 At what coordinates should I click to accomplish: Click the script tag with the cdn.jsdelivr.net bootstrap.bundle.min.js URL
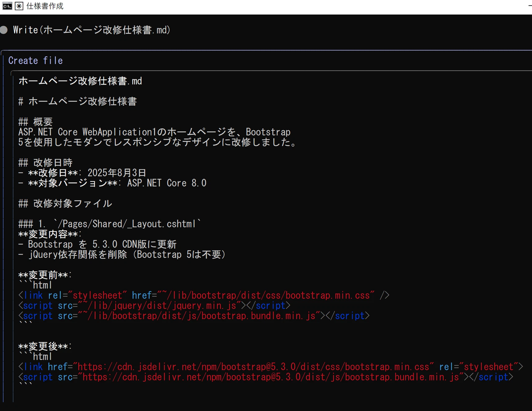click(x=266, y=377)
